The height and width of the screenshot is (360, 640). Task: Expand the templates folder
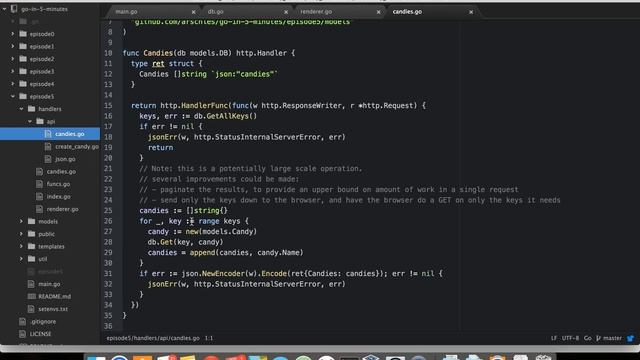click(21, 246)
